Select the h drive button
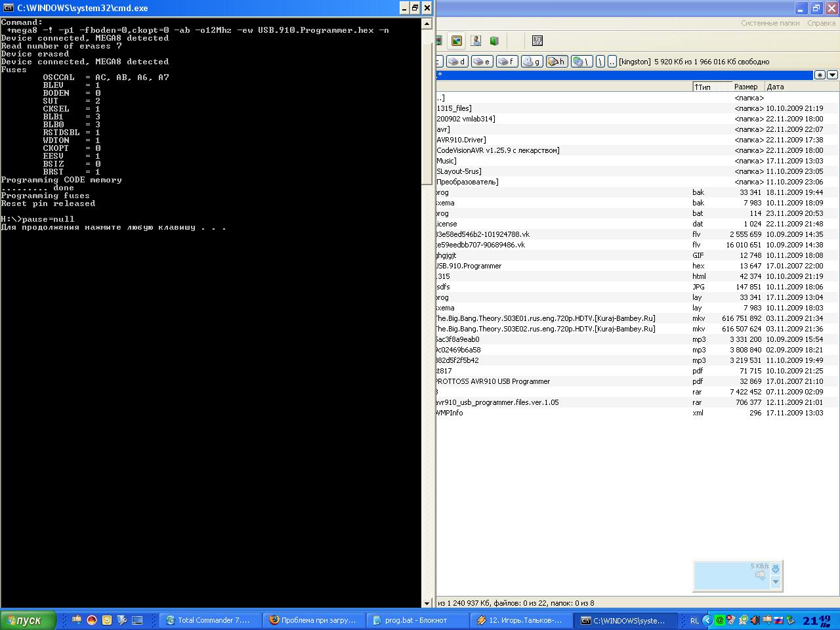840x630 pixels. coord(556,62)
